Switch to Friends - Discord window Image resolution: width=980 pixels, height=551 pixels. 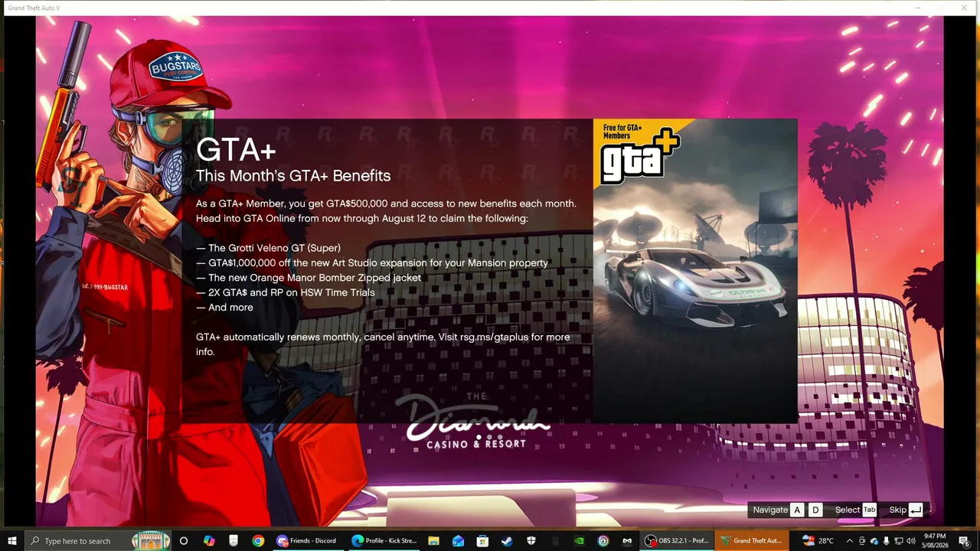pos(308,541)
